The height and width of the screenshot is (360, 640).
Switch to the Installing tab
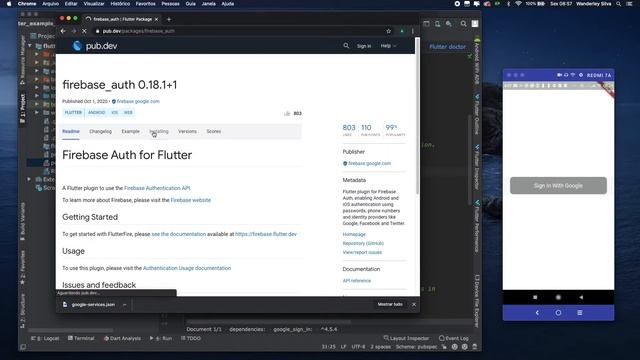159,131
